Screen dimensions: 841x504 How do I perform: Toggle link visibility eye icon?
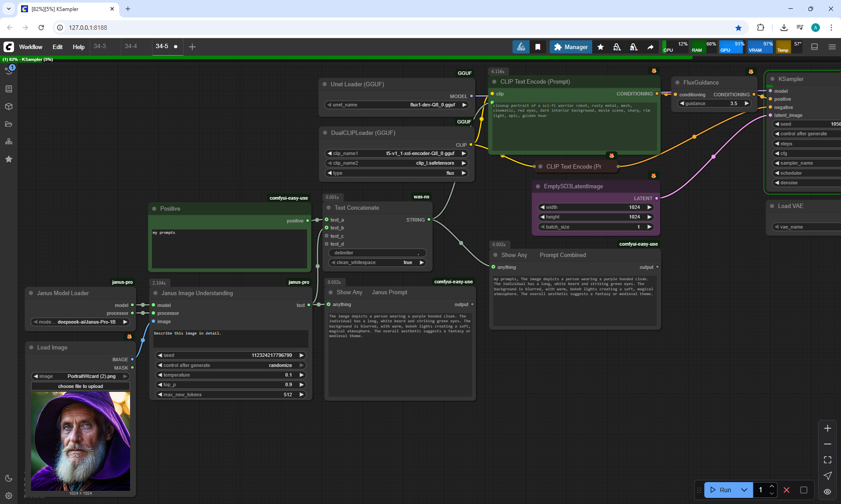point(827,492)
